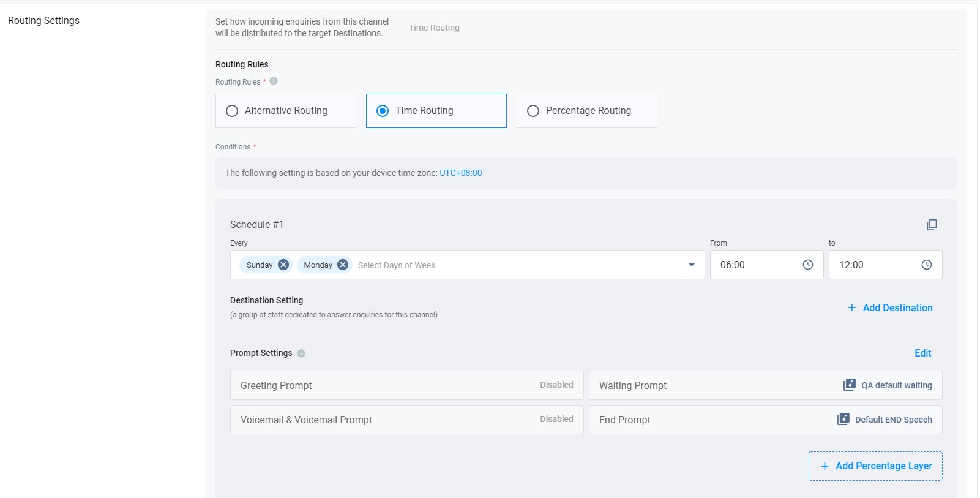
Task: Click the Routing Rules info icon
Action: (274, 81)
